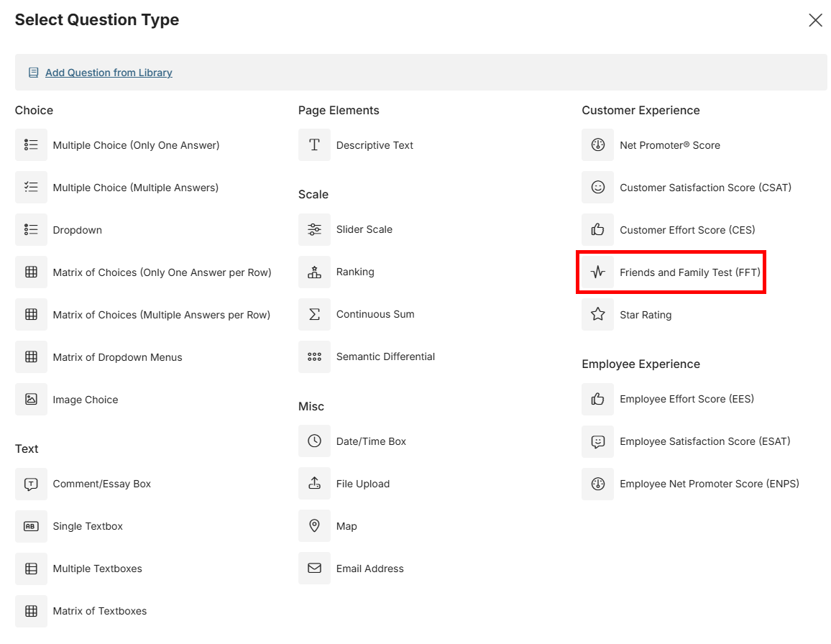Choose the Matrix of Dropdown Menus icon
This screenshot has width=831, height=644.
point(31,356)
